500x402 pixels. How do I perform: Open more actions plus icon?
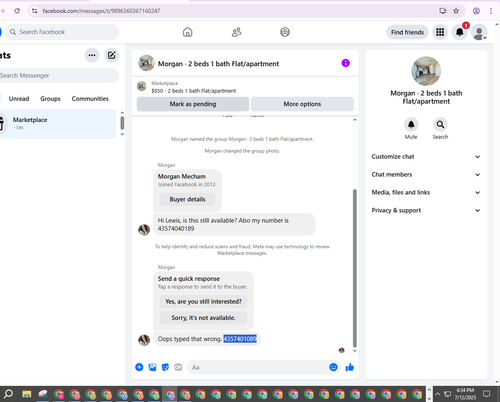pyautogui.click(x=139, y=367)
